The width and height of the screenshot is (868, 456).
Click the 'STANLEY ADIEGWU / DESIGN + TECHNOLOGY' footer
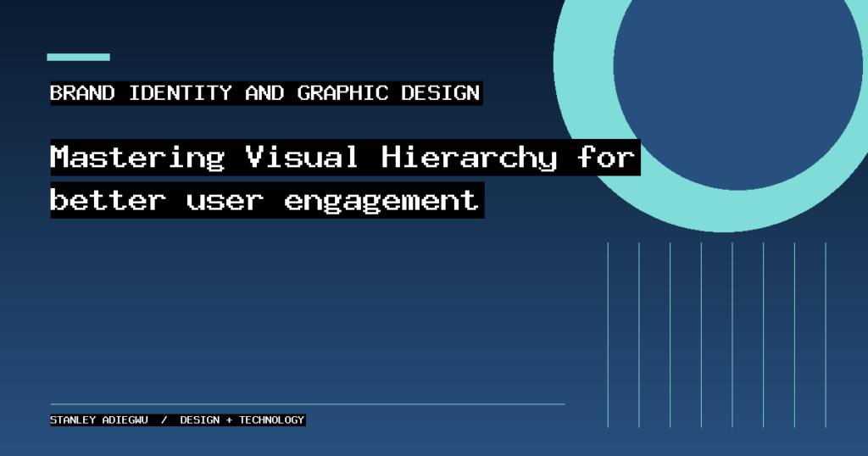pos(178,420)
